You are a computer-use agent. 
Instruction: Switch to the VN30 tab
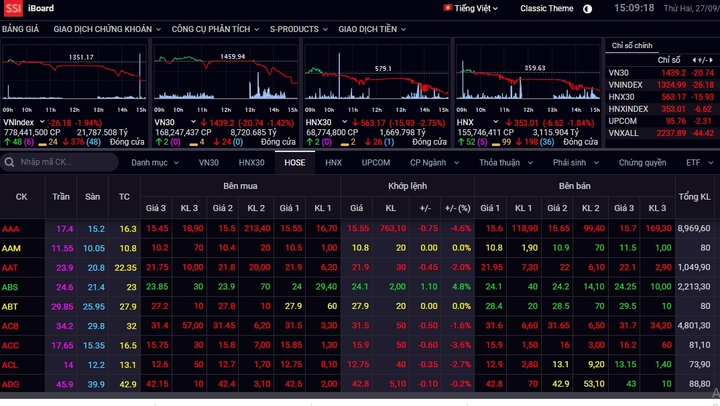click(208, 161)
